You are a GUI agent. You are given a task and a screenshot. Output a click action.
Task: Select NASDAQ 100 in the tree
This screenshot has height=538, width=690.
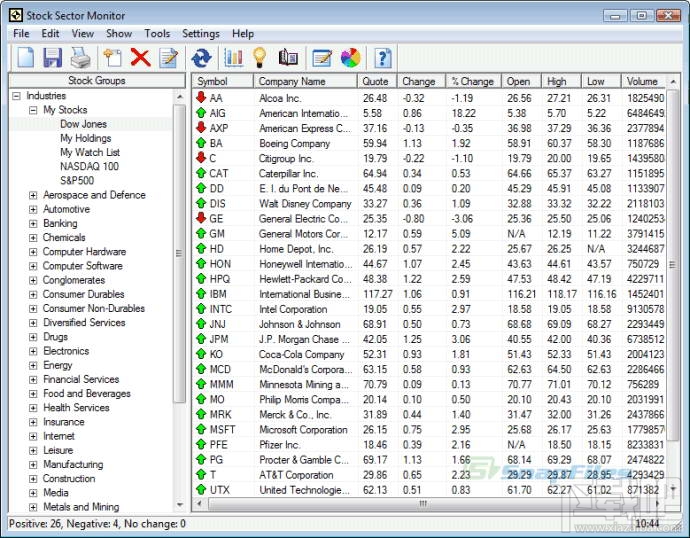(89, 166)
